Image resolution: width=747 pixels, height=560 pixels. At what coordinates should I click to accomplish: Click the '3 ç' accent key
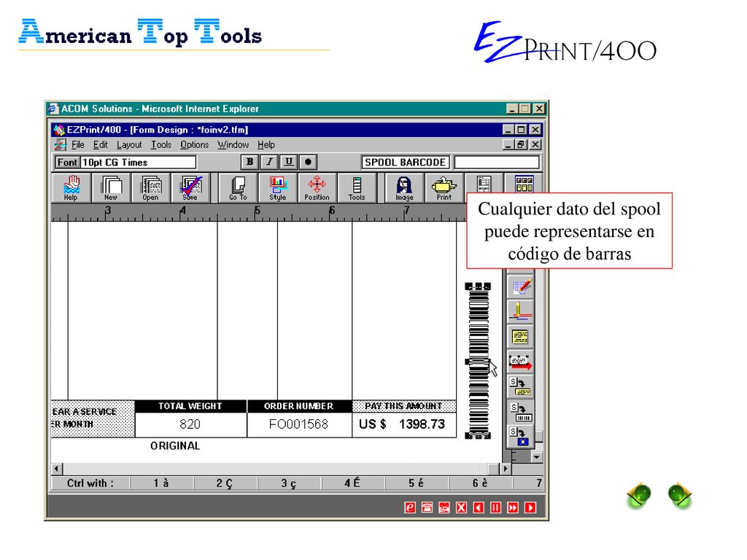tap(289, 483)
